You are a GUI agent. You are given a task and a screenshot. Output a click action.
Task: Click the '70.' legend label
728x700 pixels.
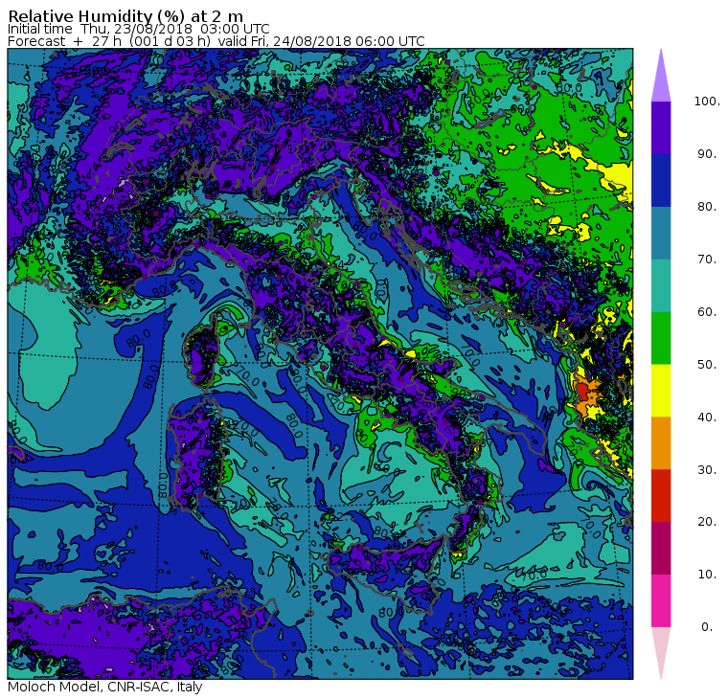[x=707, y=259]
